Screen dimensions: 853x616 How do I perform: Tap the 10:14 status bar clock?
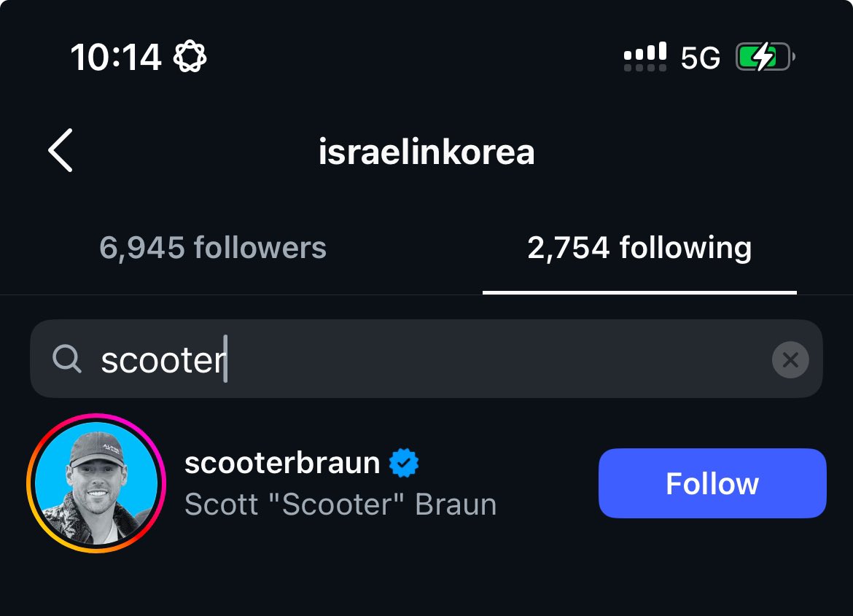pos(115,57)
